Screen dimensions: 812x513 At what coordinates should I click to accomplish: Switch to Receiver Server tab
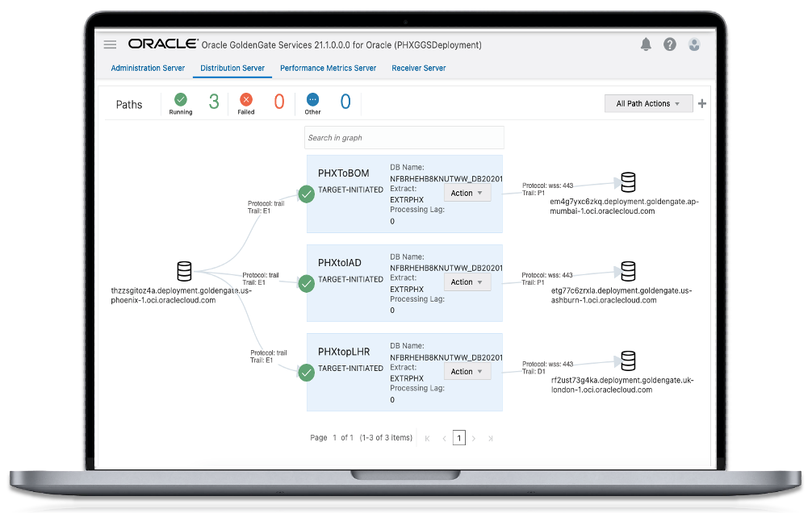418,68
